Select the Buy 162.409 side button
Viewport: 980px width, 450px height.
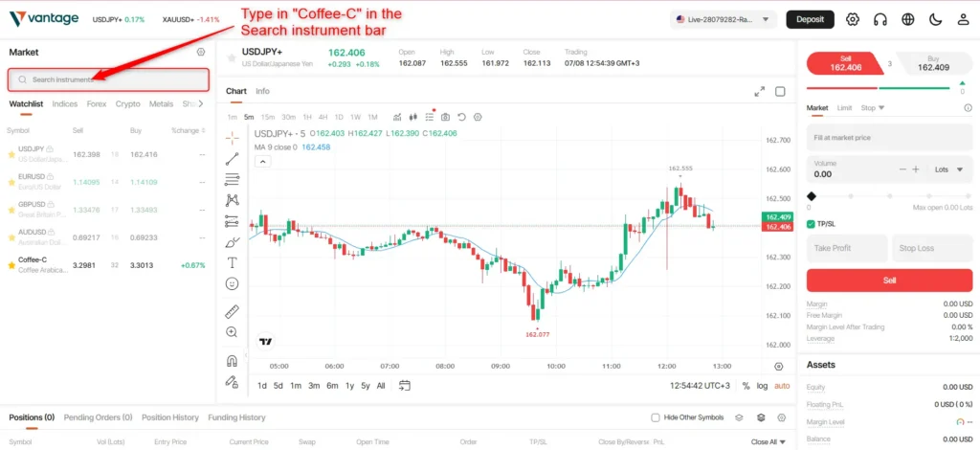(x=934, y=64)
